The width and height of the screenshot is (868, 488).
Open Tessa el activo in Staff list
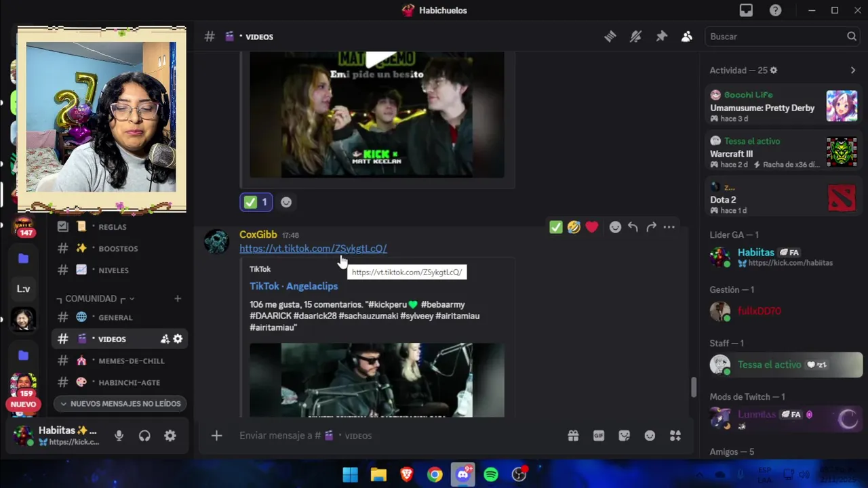[784, 365]
